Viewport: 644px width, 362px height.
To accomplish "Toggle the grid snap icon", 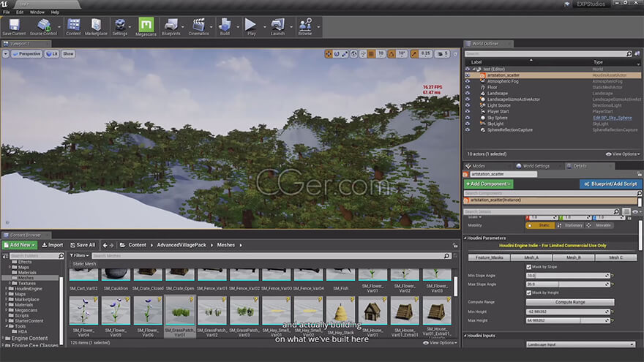I will (371, 54).
